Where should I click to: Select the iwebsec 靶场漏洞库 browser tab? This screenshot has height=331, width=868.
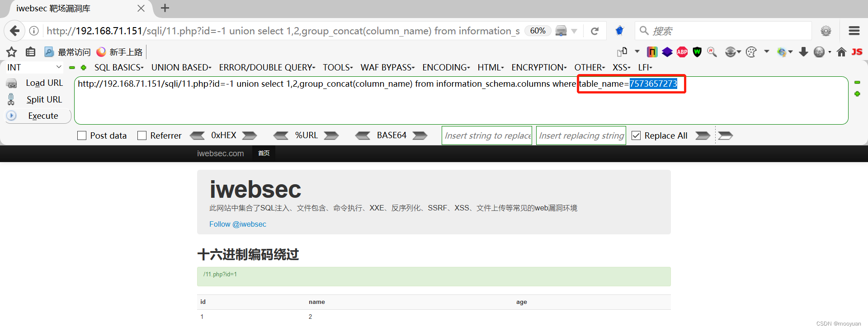point(77,9)
